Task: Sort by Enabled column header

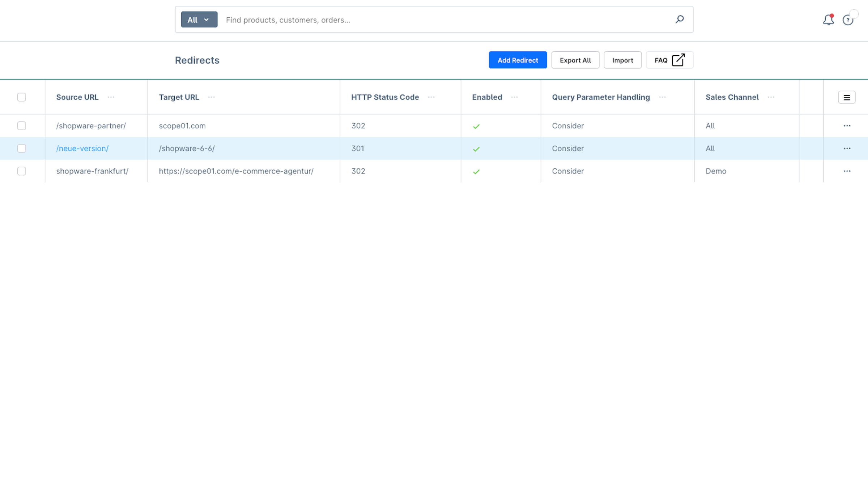Action: click(x=487, y=97)
